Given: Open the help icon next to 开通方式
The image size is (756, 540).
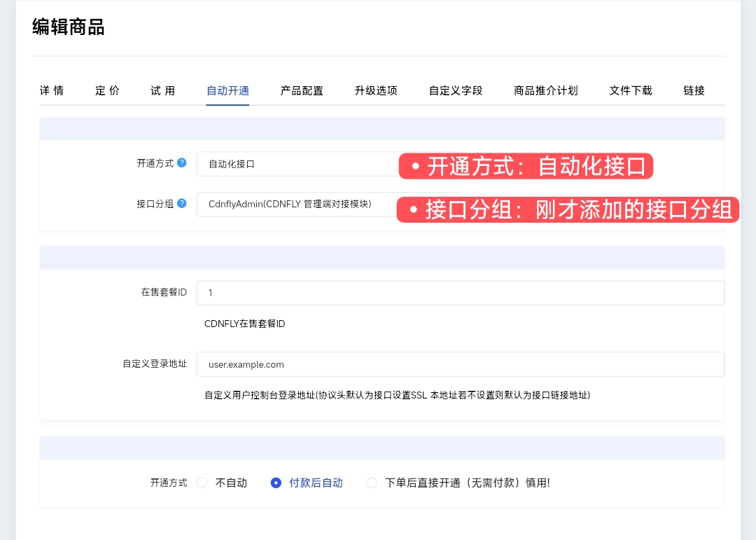Looking at the screenshot, I should point(182,162).
